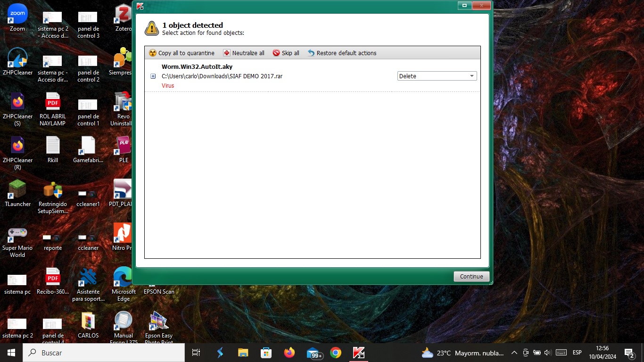Open the Delete action dropdown

pos(437,76)
